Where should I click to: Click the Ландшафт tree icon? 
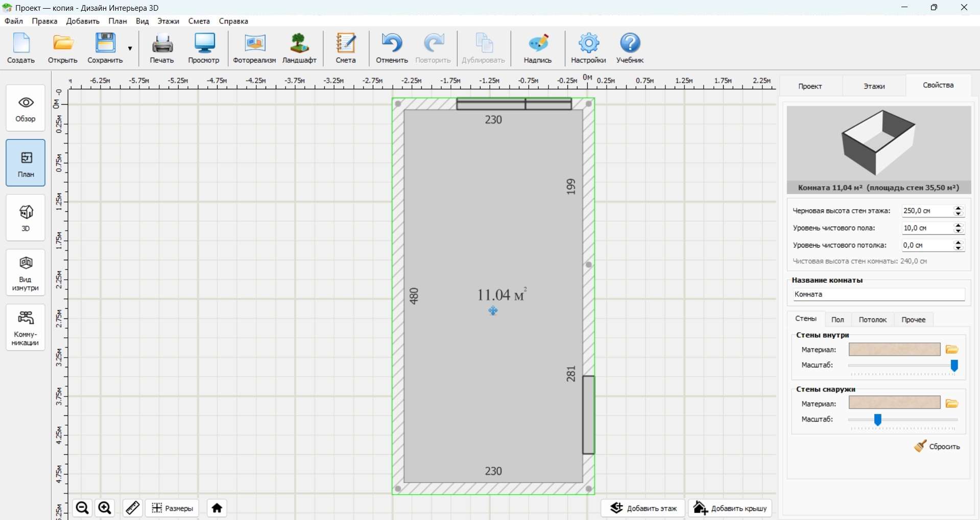(x=299, y=48)
